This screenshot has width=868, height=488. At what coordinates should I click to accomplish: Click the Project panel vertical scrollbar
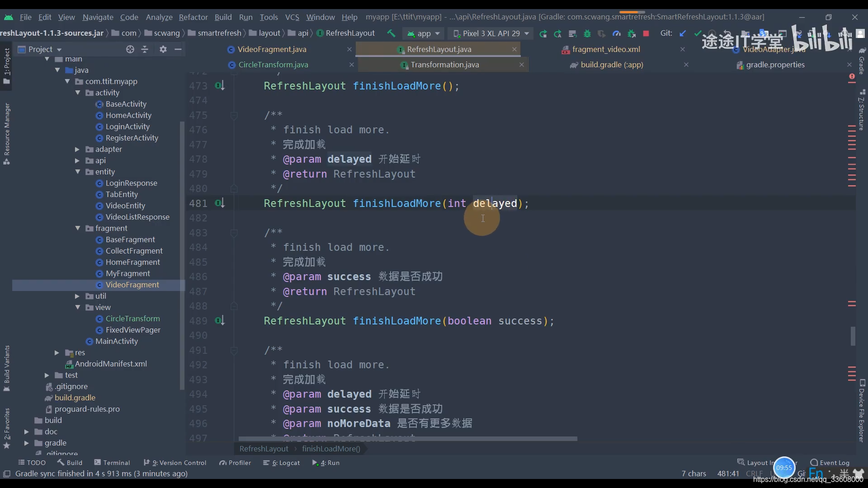tap(182, 255)
